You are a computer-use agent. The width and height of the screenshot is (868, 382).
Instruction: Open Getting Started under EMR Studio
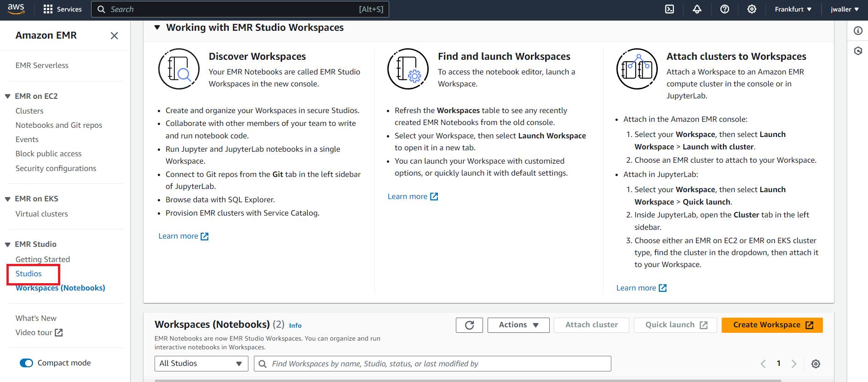coord(43,259)
